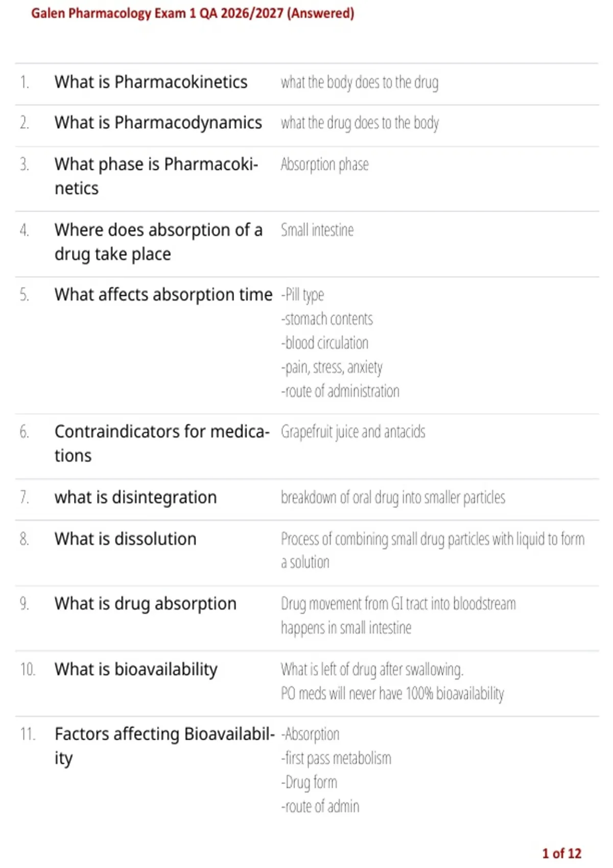
Task: Select the Small intestine answer
Action: coord(317,230)
